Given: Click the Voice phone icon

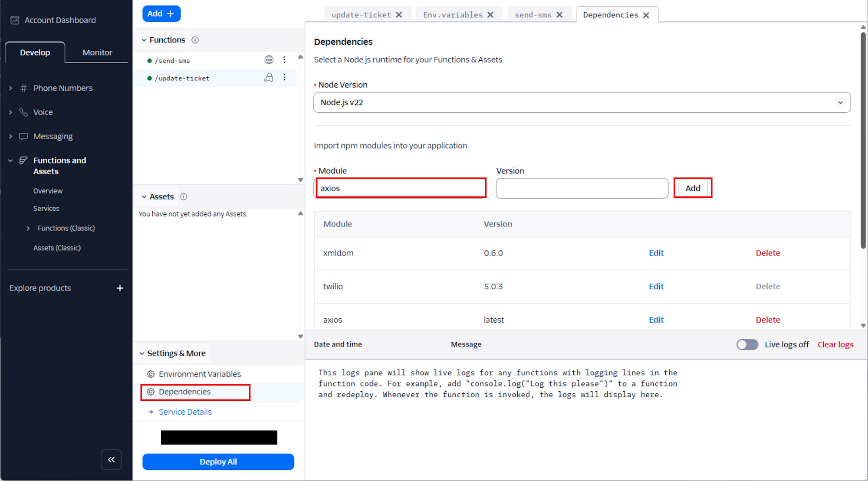Looking at the screenshot, I should point(23,112).
